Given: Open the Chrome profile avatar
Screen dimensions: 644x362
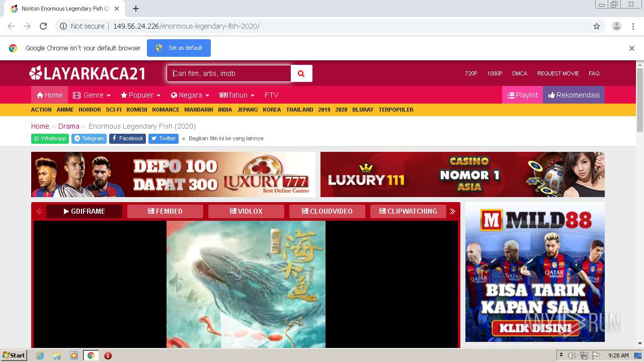Looking at the screenshot, I should click(x=617, y=26).
